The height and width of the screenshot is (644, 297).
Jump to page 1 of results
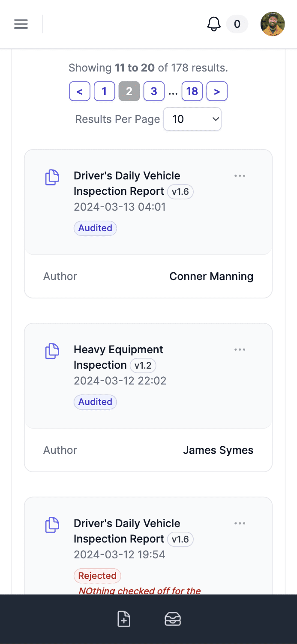[x=104, y=91]
